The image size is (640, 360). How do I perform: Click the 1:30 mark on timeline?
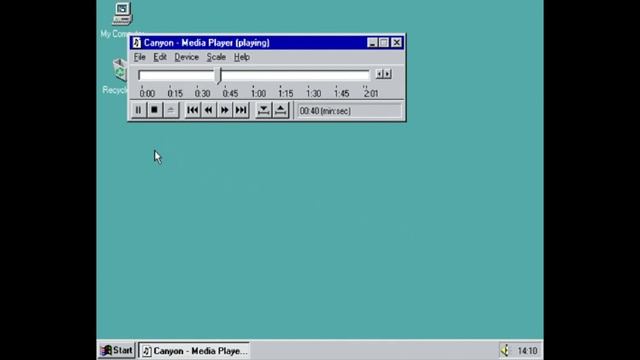click(313, 94)
